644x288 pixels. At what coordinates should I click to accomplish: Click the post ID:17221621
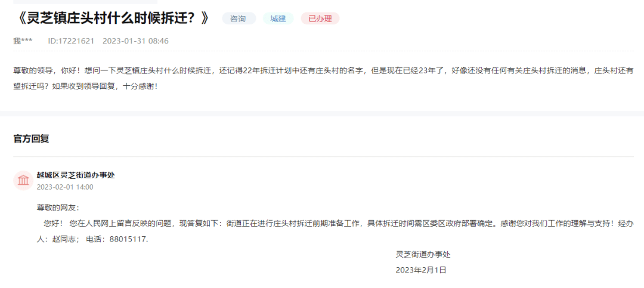[71, 41]
